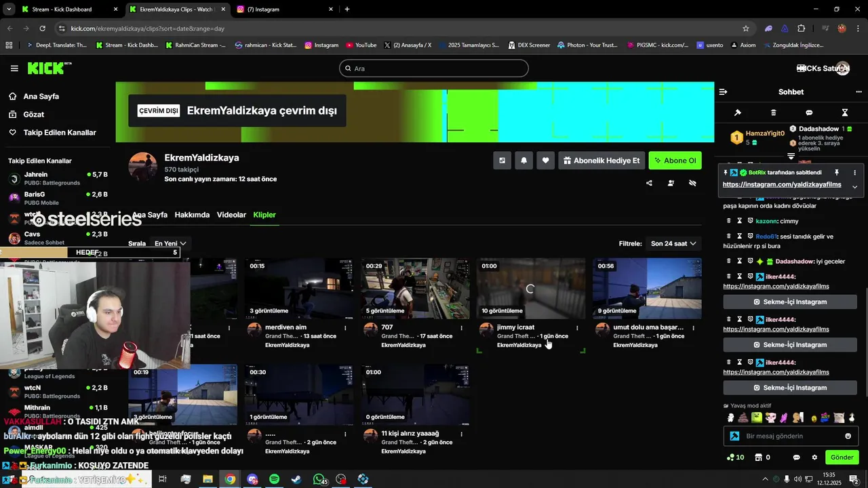Click pinned instagram.com/yaldizkayafilms link
The width and height of the screenshot is (868, 488).
click(782, 184)
